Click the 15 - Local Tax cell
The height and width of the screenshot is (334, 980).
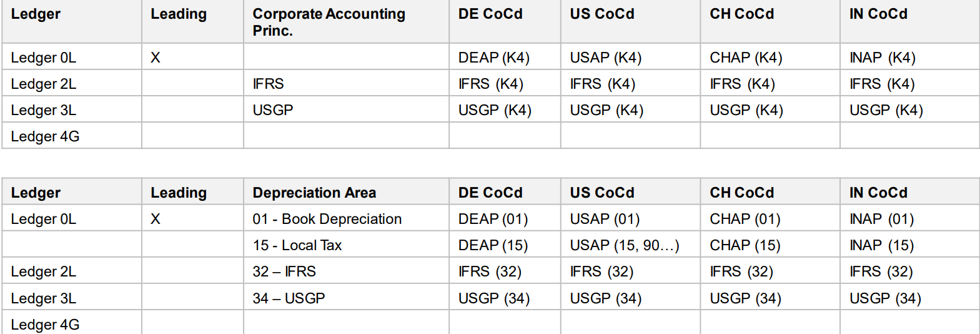(297, 245)
